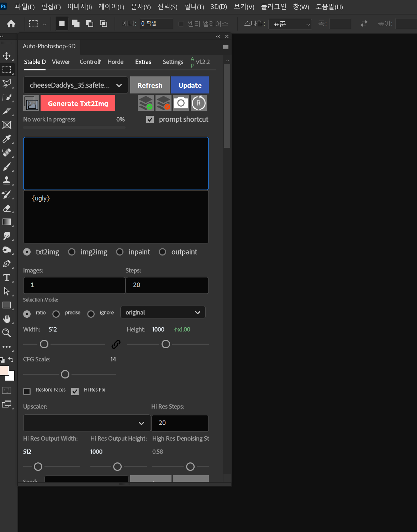
Task: Open the Auto-Photoshop-SD panel flyout menu
Action: 226,47
